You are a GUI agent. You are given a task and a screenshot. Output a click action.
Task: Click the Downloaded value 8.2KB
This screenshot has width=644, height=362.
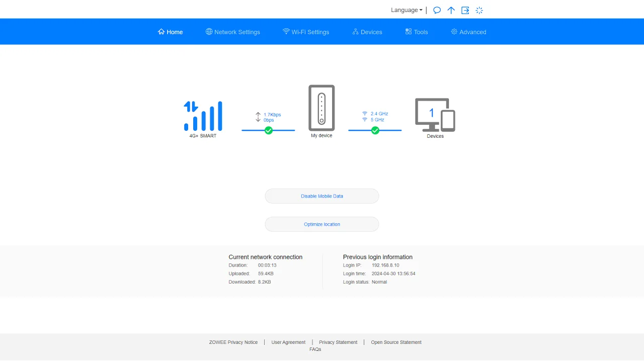(265, 282)
